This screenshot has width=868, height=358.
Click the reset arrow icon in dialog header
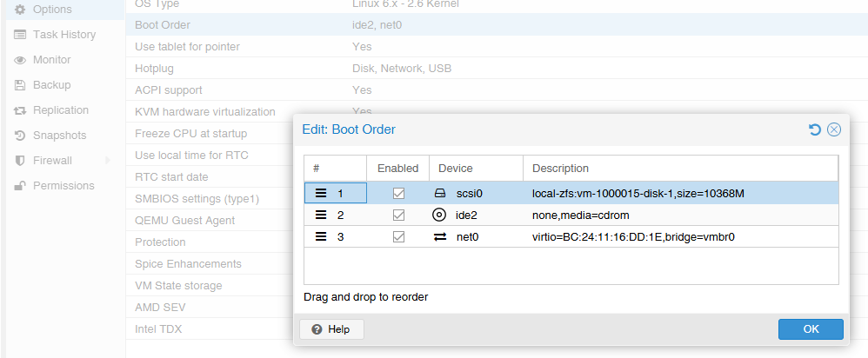[814, 129]
